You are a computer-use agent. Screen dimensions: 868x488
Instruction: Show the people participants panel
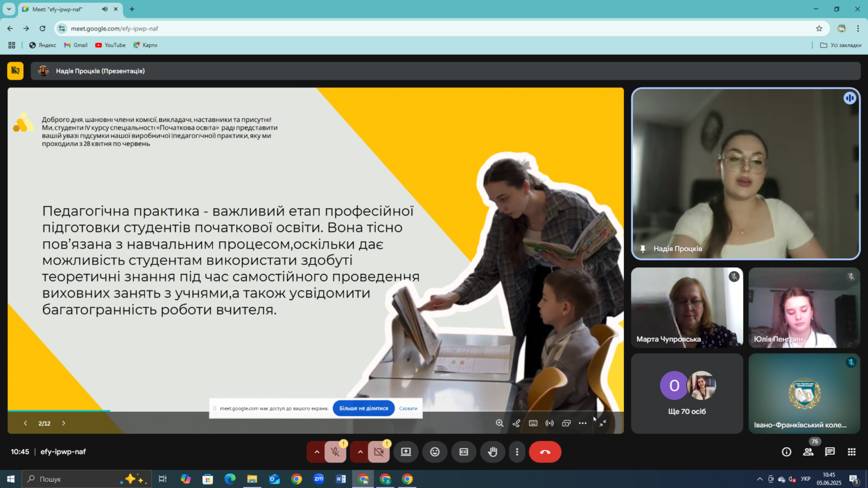pyautogui.click(x=808, y=452)
